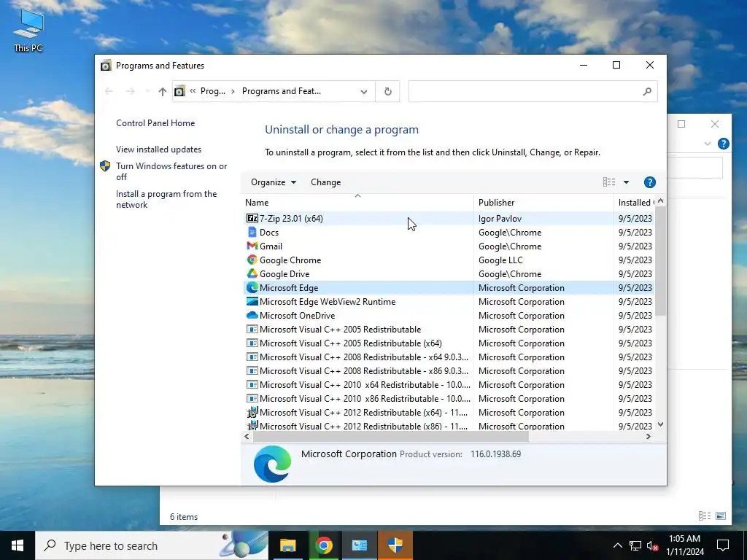Click the Prog... breadcrumb segment
Image resolution: width=747 pixels, height=560 pixels.
pos(213,91)
